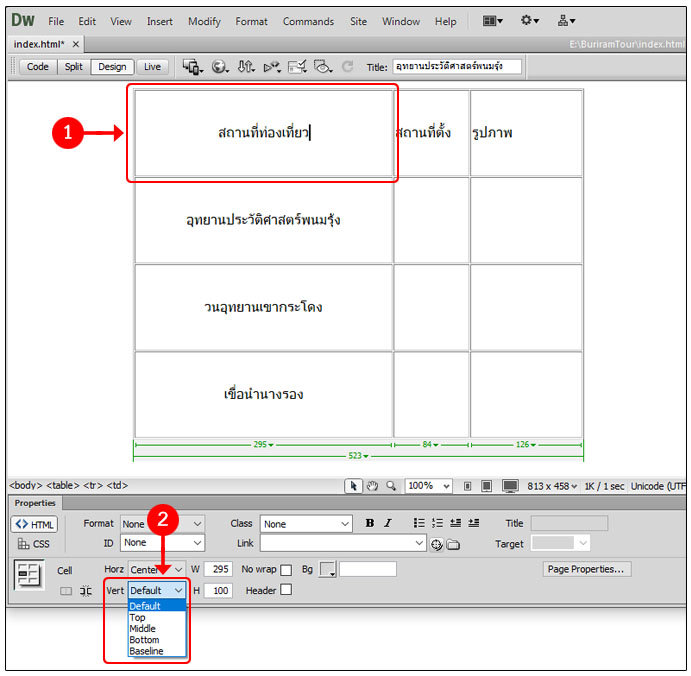Switch to Live view

click(x=152, y=67)
